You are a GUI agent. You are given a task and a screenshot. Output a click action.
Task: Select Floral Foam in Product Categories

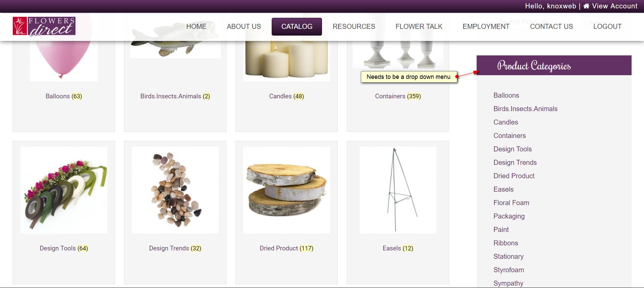511,203
